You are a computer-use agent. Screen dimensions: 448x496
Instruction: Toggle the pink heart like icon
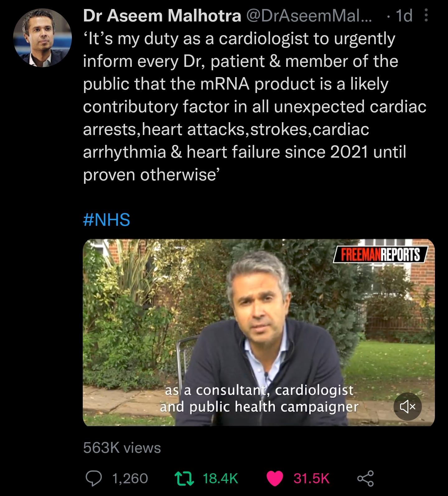pos(275,478)
